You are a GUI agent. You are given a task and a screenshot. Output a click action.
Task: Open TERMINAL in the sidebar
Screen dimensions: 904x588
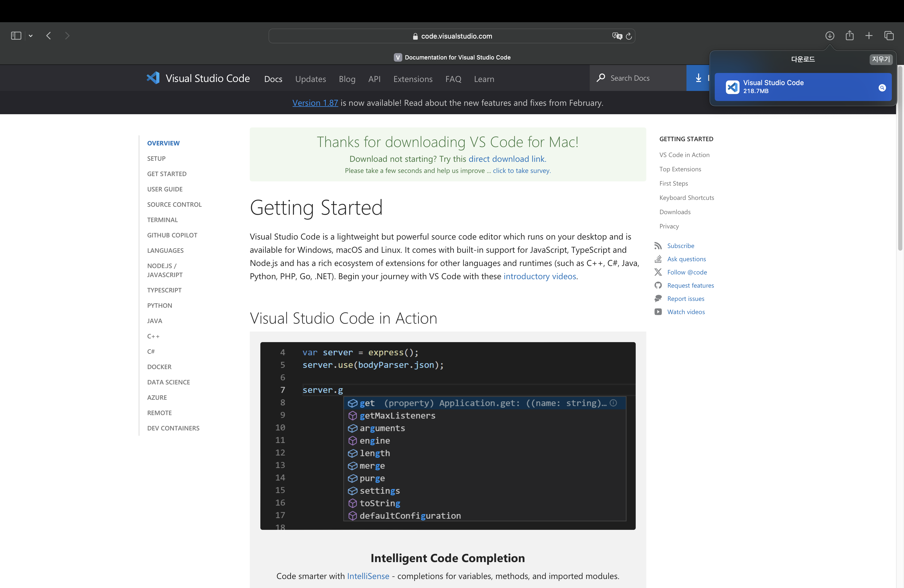point(162,219)
